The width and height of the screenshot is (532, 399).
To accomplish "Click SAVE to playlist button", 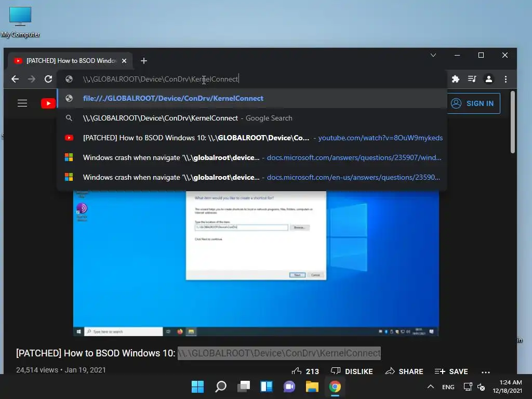I will [x=451, y=371].
